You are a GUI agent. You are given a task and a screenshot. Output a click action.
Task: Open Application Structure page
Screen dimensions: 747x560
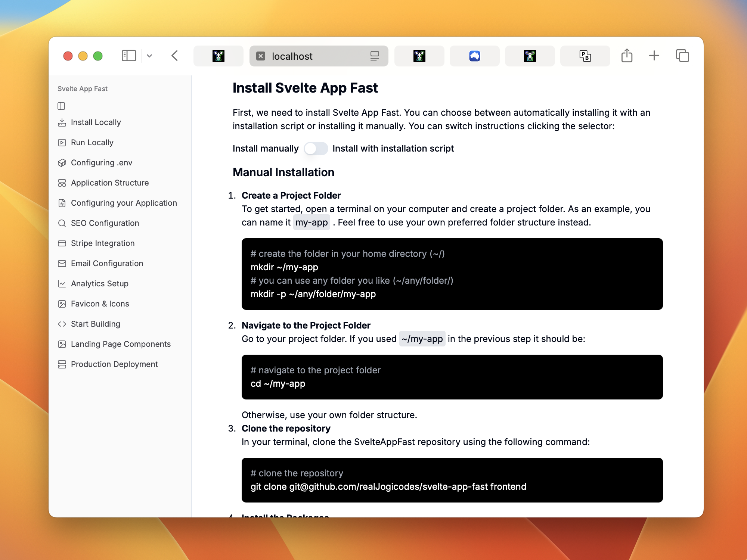pyautogui.click(x=110, y=183)
